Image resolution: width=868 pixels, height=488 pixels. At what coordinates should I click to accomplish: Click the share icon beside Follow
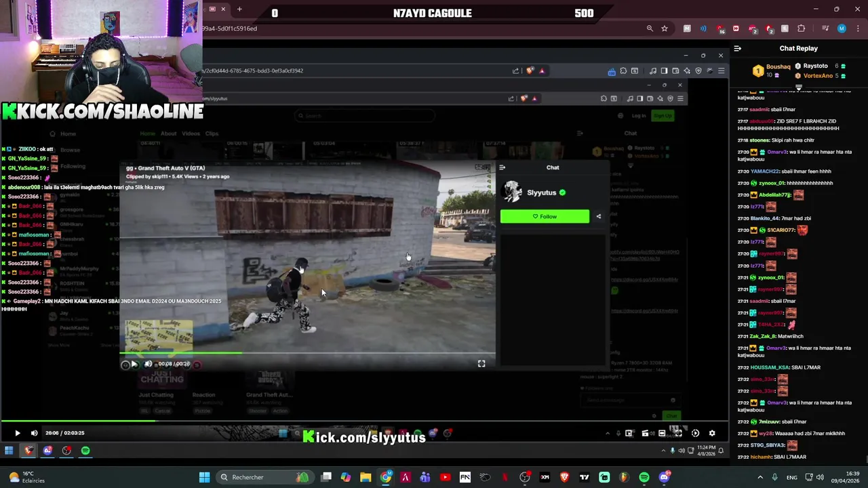598,216
